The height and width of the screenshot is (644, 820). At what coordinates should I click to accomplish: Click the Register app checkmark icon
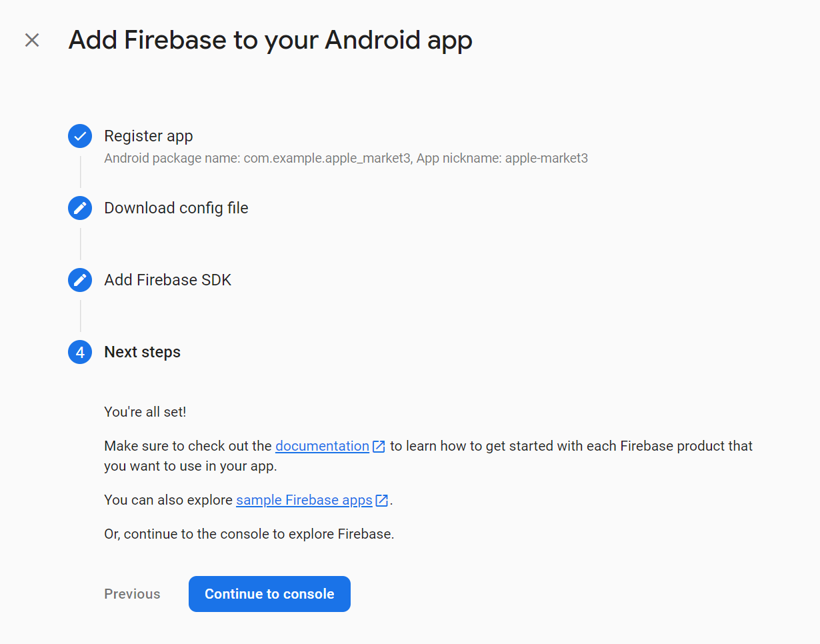pyautogui.click(x=80, y=136)
